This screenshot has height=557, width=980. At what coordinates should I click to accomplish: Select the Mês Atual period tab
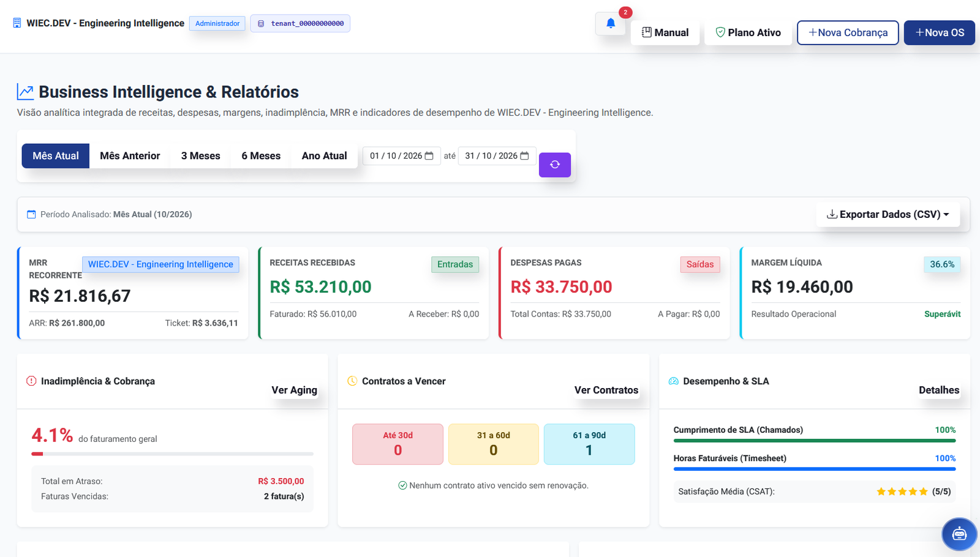click(x=56, y=156)
